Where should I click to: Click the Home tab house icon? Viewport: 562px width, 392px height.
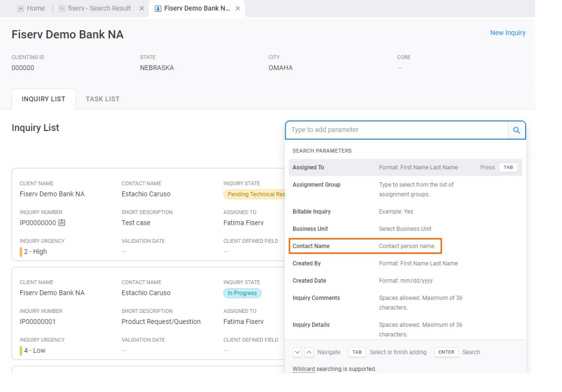pos(21,8)
